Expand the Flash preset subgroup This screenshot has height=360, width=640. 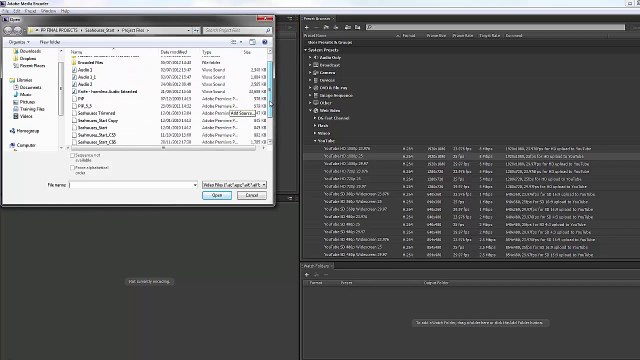(315, 126)
